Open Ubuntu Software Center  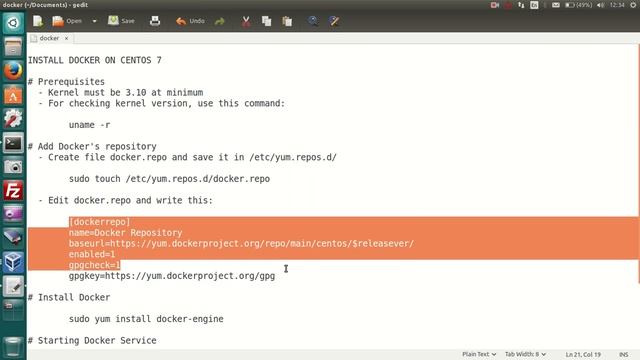click(13, 95)
